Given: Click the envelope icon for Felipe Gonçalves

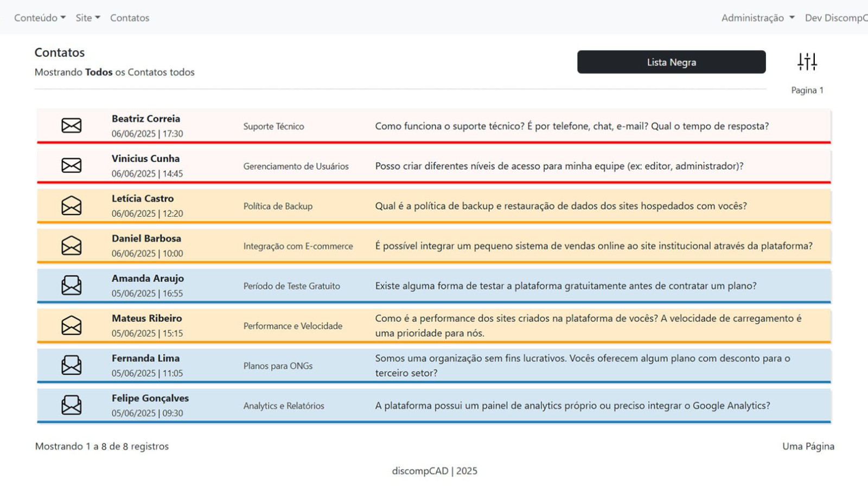Looking at the screenshot, I should (71, 405).
